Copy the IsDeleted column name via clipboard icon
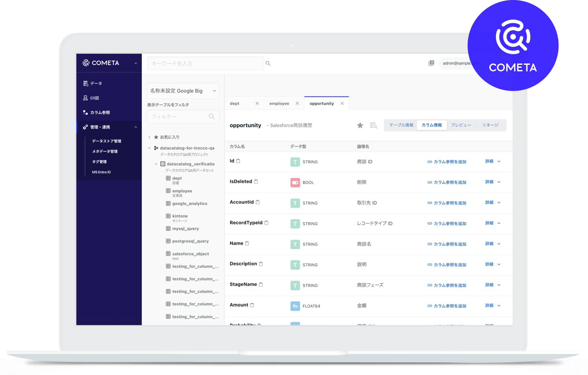This screenshot has width=588, height=375. [256, 182]
